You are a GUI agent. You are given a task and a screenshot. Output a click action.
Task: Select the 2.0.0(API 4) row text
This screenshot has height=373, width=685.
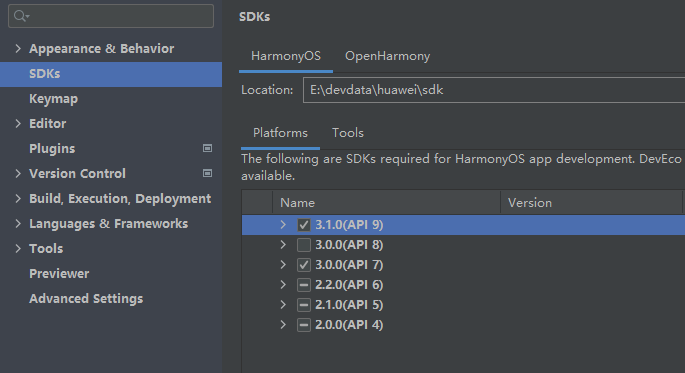[349, 325]
